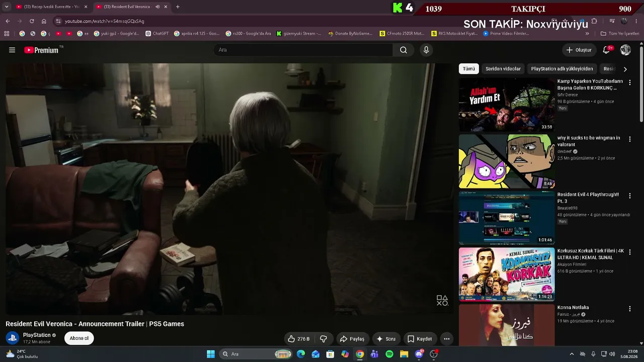This screenshot has height=362, width=644.
Task: Go to YouTube Premium home logo
Action: 41,50
